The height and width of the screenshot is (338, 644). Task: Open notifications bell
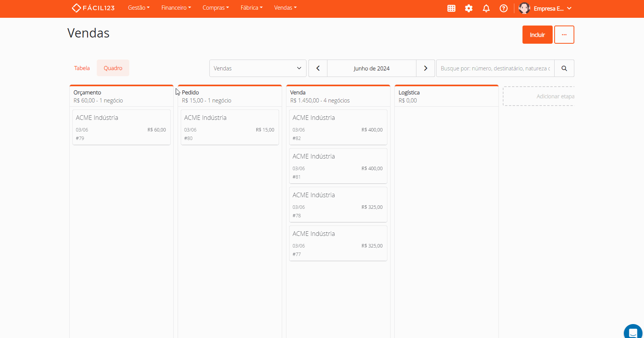point(486,9)
